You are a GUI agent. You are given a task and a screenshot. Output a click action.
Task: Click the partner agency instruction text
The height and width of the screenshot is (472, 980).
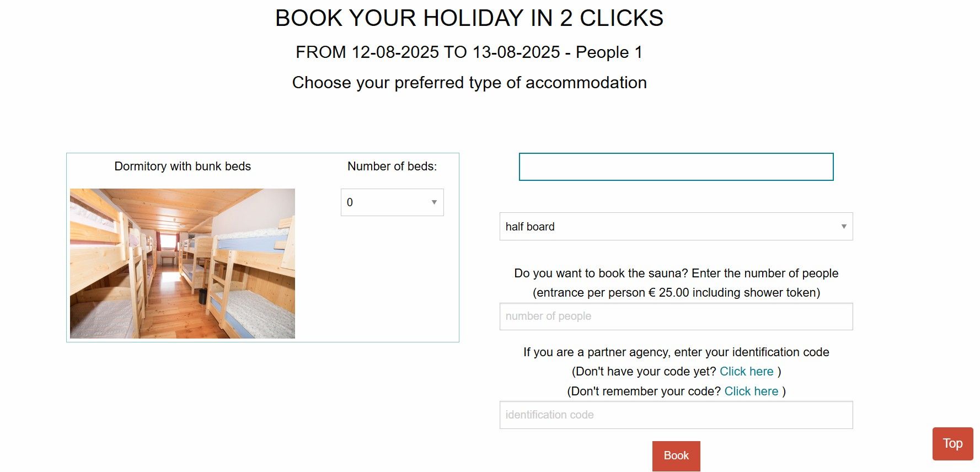tap(676, 352)
